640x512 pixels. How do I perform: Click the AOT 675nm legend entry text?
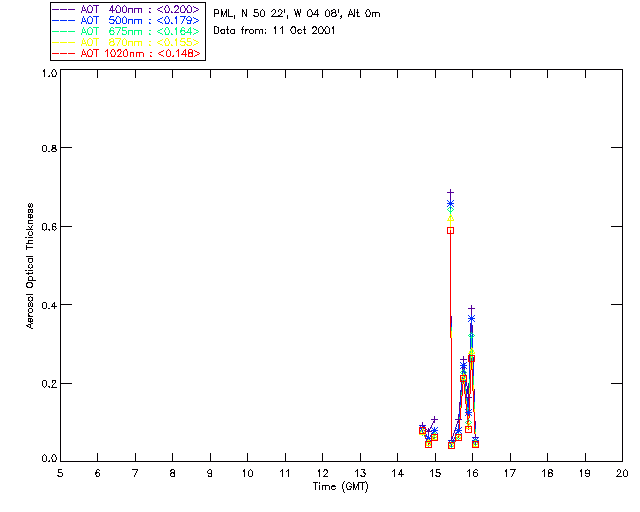click(140, 31)
